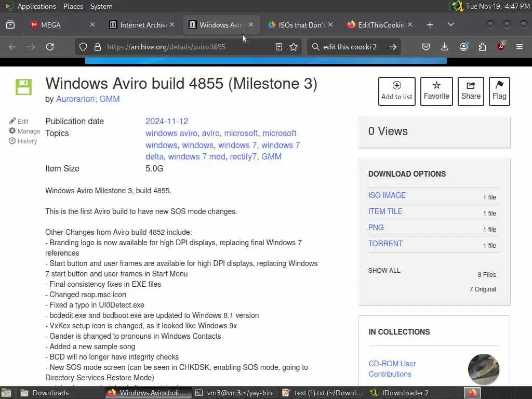Image resolution: width=532 pixels, height=399 pixels.
Task: Click the windows 7 mod topic link
Action: pos(196,156)
